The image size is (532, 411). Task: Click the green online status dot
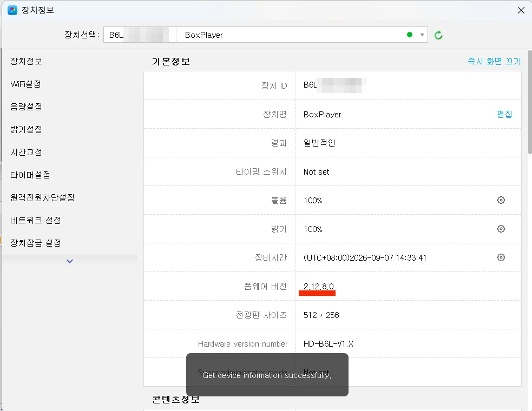(x=410, y=35)
